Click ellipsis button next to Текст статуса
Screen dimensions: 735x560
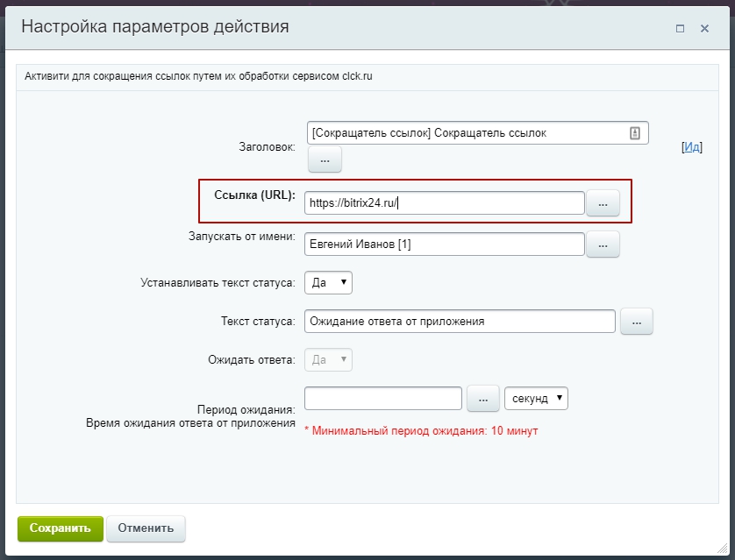[x=637, y=321]
